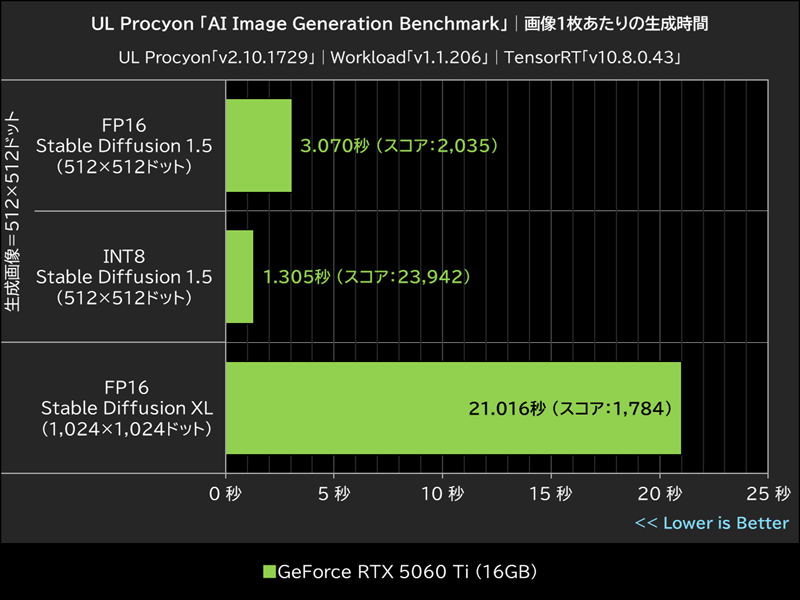Select the legend square for GeForce RTX 5060 Ti

(x=268, y=572)
